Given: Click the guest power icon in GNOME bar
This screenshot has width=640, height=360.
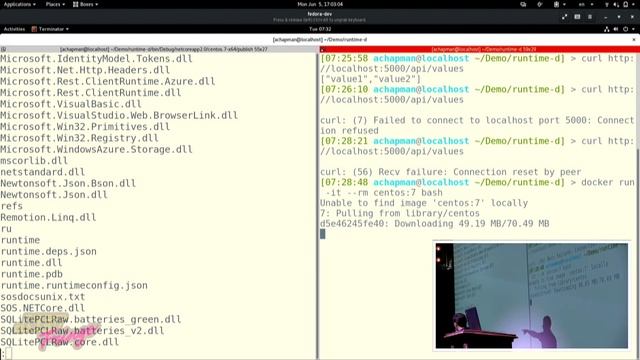Looking at the screenshot, I should click(625, 29).
